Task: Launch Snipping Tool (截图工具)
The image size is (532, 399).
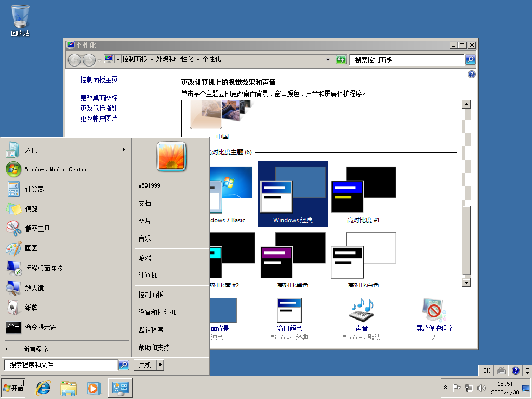Action: 66,229
